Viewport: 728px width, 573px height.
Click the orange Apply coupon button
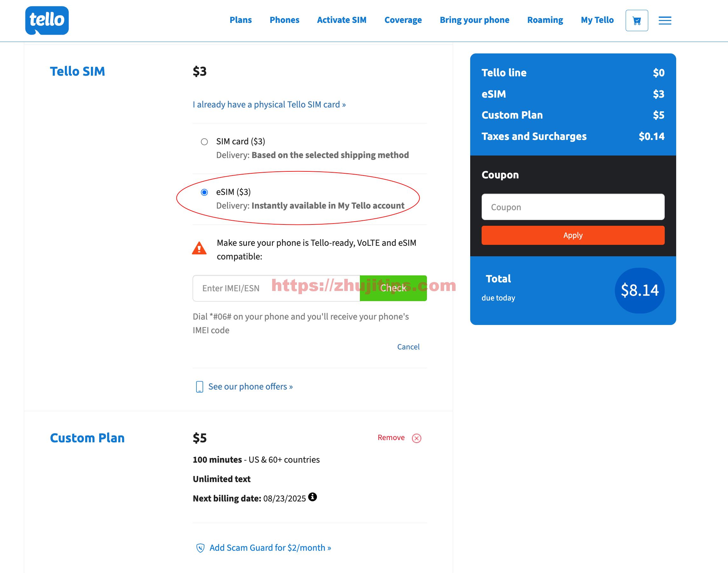pos(573,235)
